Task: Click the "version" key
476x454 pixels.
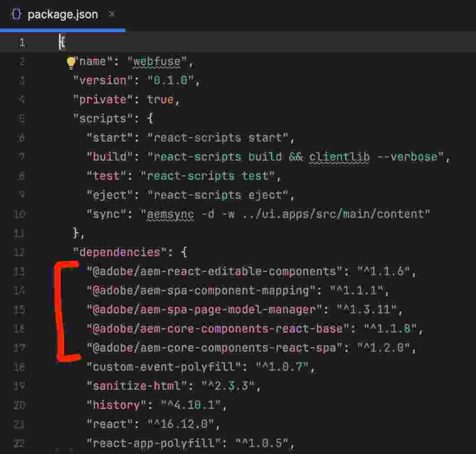Action: click(x=103, y=81)
